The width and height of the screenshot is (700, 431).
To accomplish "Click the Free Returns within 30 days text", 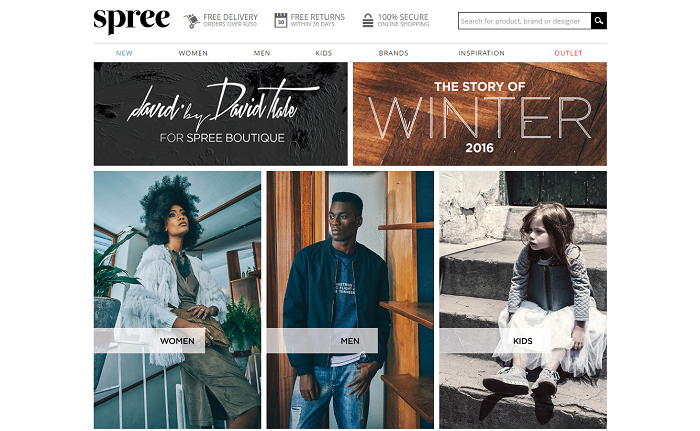I will 318,20.
